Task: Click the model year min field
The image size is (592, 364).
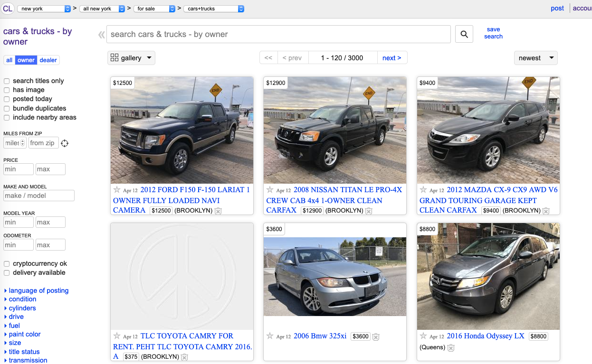Action: point(19,222)
